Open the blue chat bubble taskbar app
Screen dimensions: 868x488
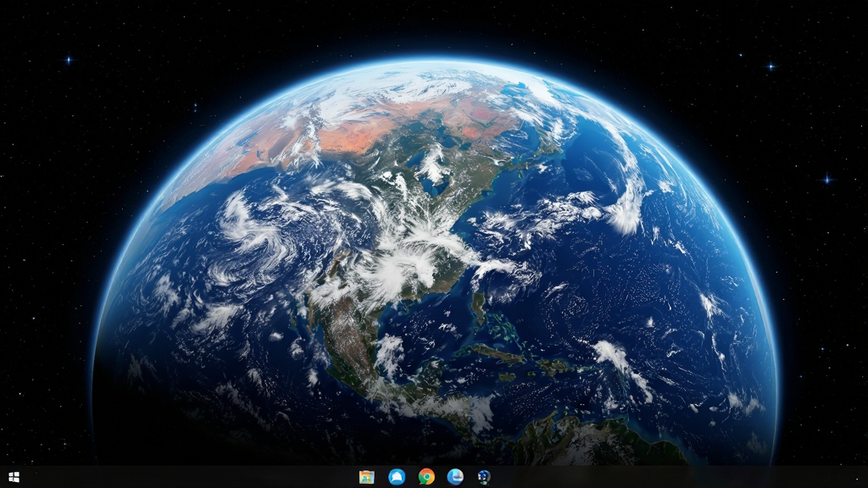click(397, 477)
